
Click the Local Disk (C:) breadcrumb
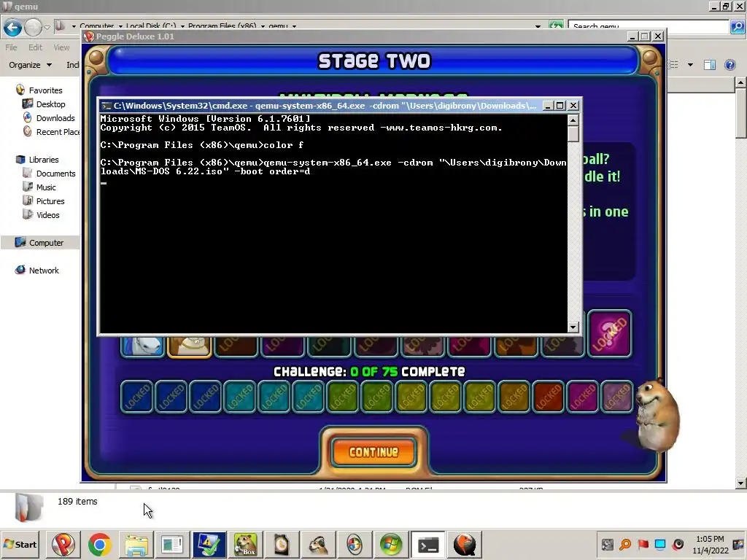(151, 26)
